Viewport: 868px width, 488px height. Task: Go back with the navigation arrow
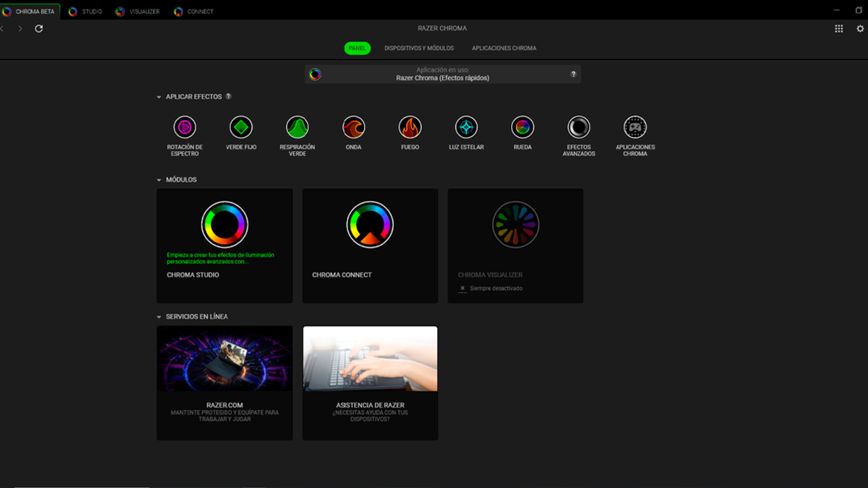[2, 28]
